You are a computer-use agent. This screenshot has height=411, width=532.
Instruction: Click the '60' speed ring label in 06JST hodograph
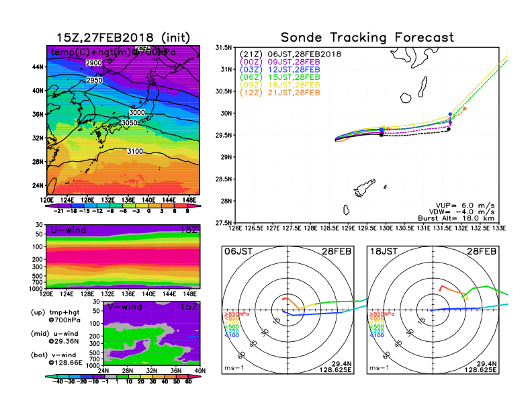pos(242,355)
